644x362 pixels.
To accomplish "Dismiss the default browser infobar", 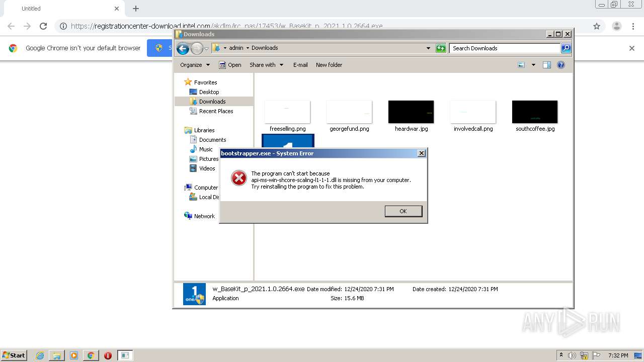I will [632, 48].
